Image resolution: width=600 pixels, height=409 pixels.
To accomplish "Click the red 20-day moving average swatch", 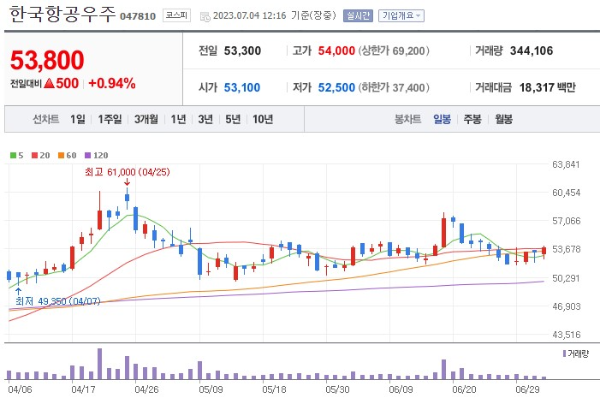I will coord(34,155).
